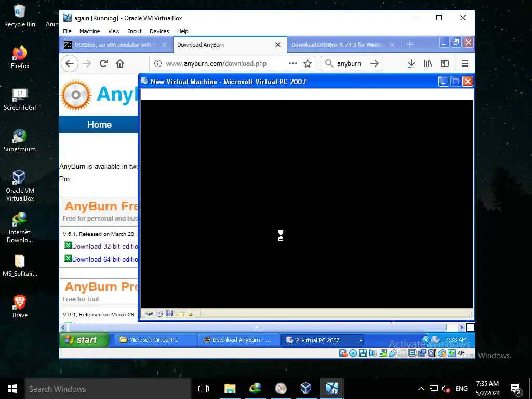Open File Explorer from the Windows taskbar
Screen dimensions: 532x399
click(x=230, y=389)
